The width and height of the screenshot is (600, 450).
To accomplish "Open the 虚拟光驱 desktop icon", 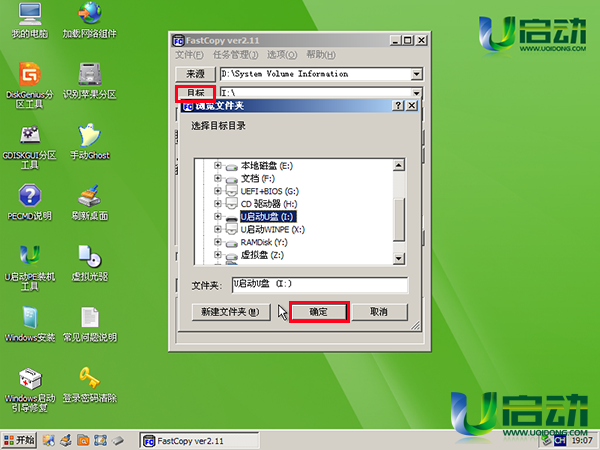I will tap(90, 263).
